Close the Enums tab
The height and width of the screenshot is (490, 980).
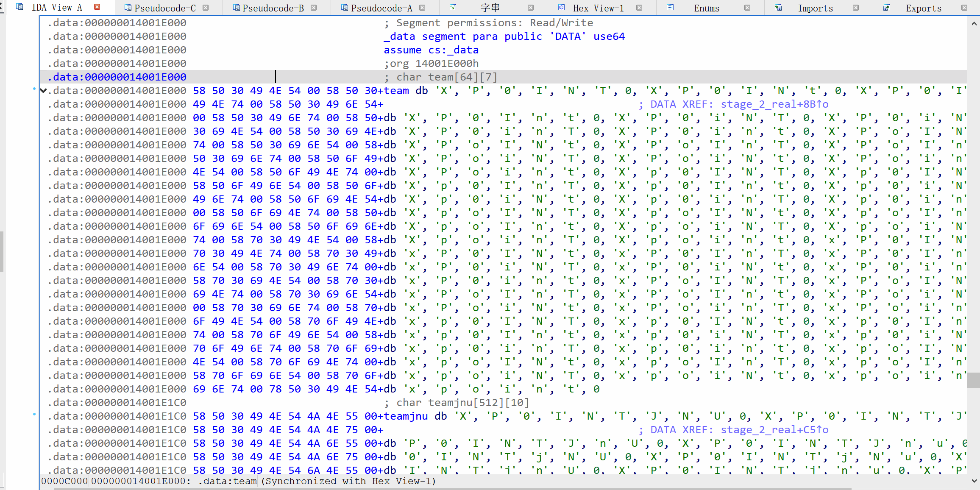pyautogui.click(x=747, y=8)
